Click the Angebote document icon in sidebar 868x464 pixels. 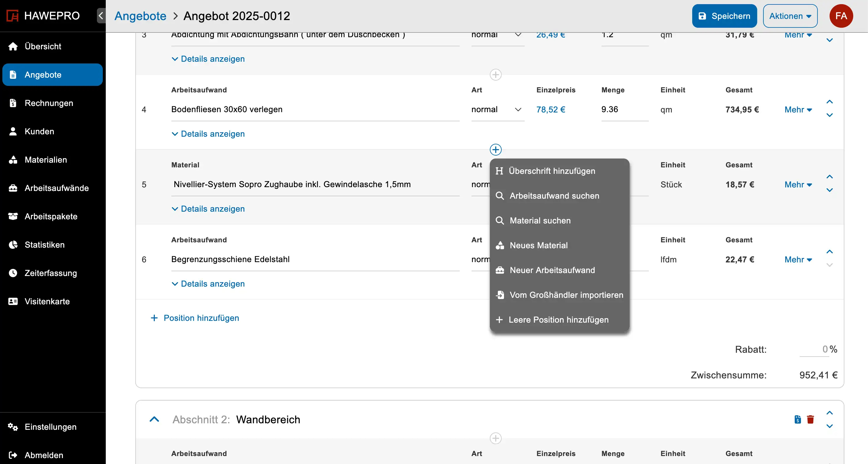click(x=13, y=75)
